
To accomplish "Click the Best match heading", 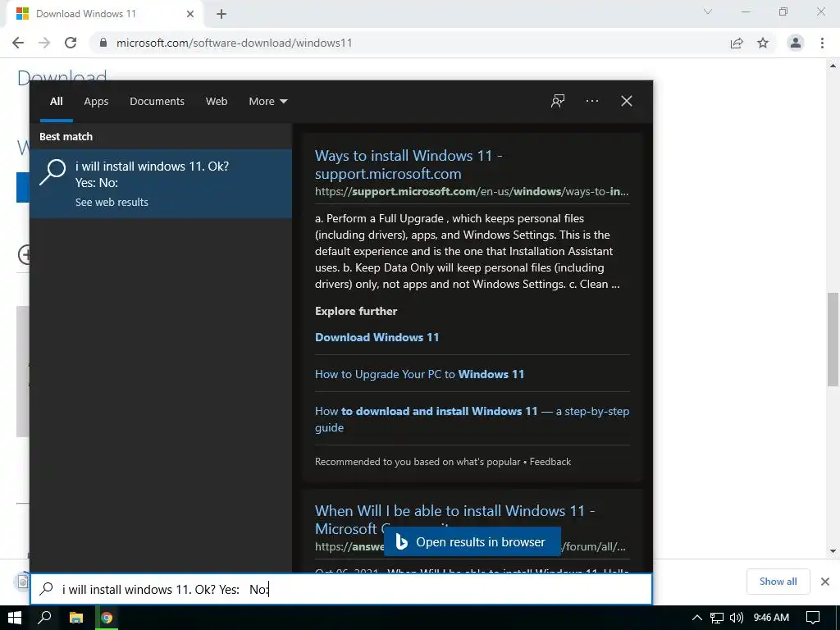I will (66, 137).
